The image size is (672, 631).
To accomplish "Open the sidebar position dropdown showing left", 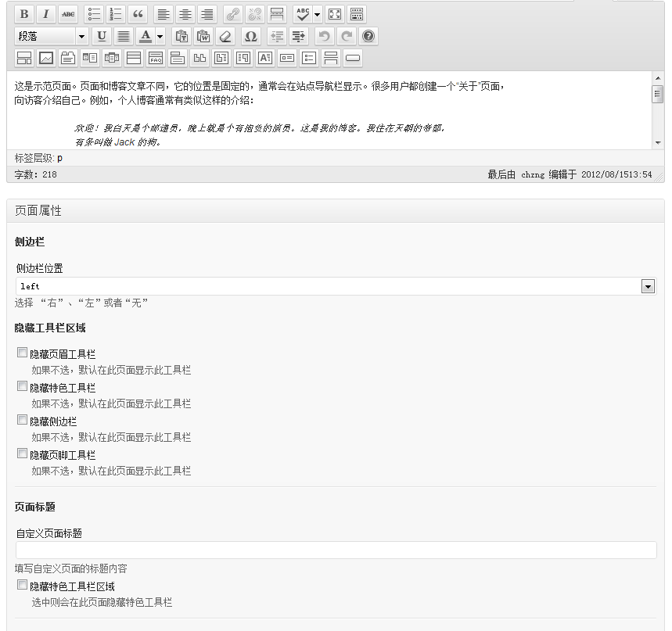I will 648,286.
